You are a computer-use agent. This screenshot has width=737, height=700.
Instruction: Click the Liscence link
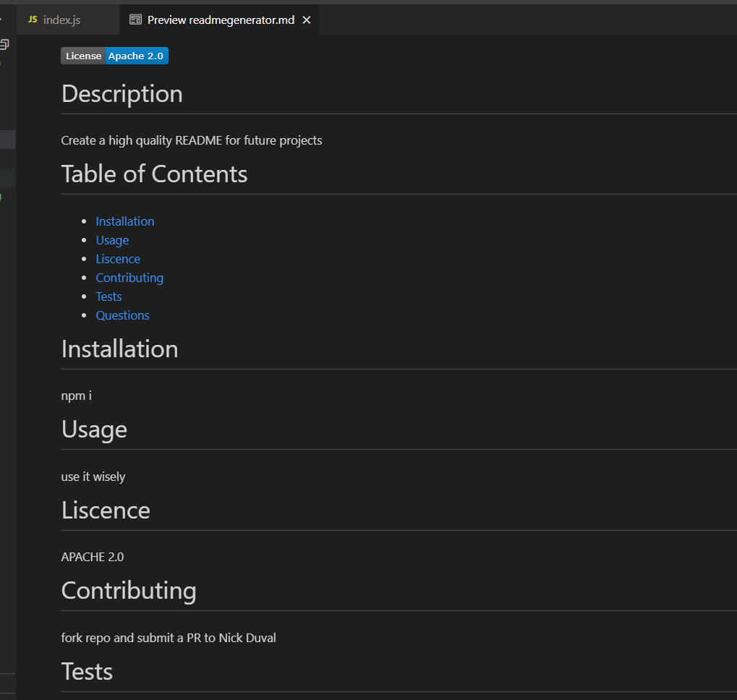pyautogui.click(x=118, y=258)
